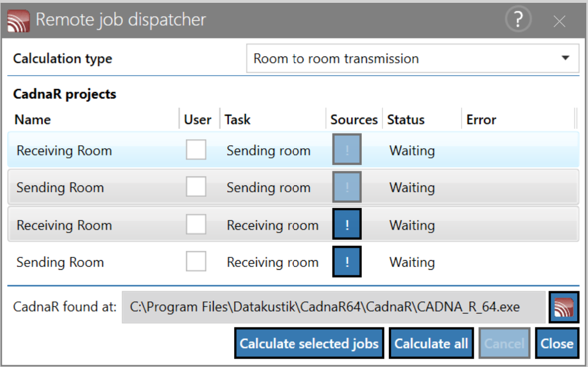Click the help question mark icon
The width and height of the screenshot is (588, 367).
tap(518, 19)
